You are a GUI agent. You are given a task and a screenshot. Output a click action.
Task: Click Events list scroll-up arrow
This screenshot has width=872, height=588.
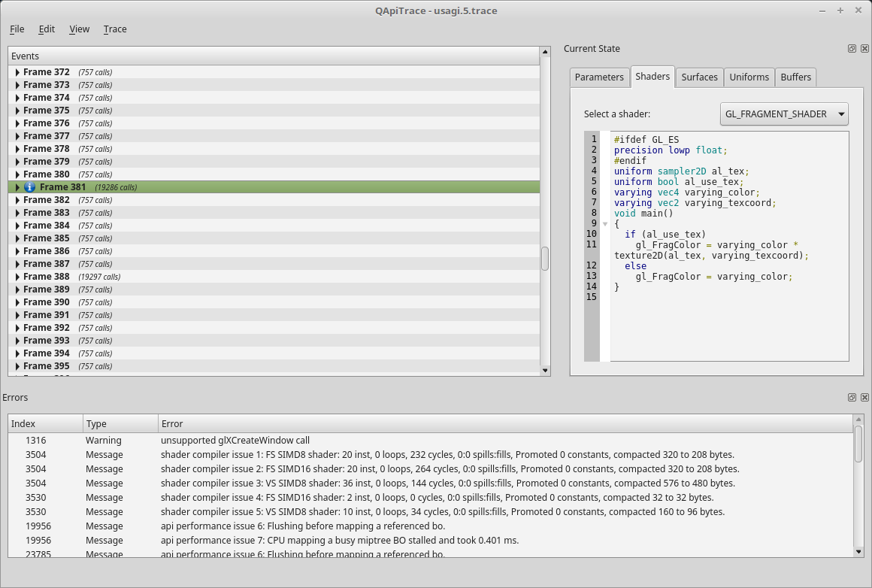point(545,52)
